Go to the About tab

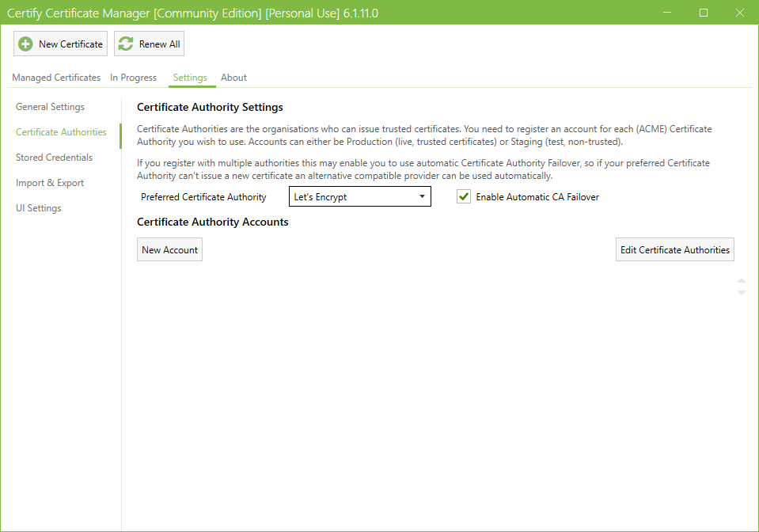233,78
